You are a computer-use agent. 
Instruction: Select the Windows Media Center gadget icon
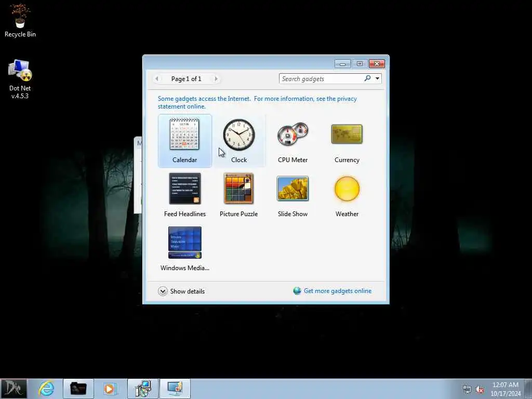185,243
